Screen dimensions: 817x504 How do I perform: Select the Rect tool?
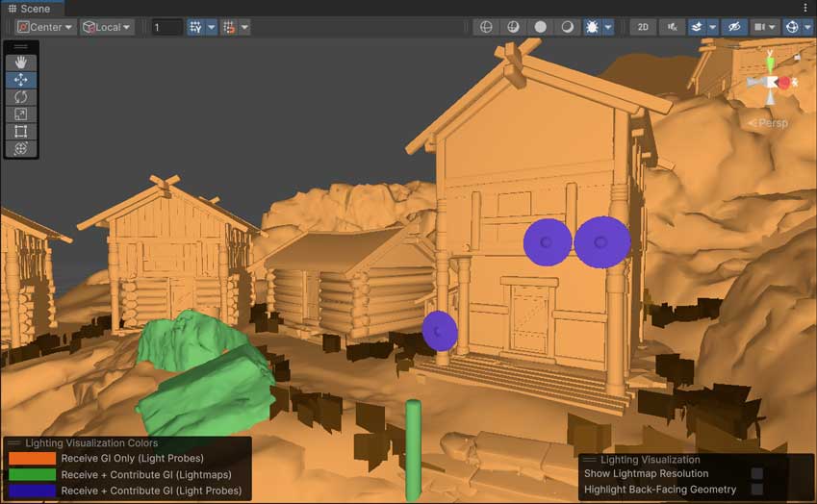(21, 132)
